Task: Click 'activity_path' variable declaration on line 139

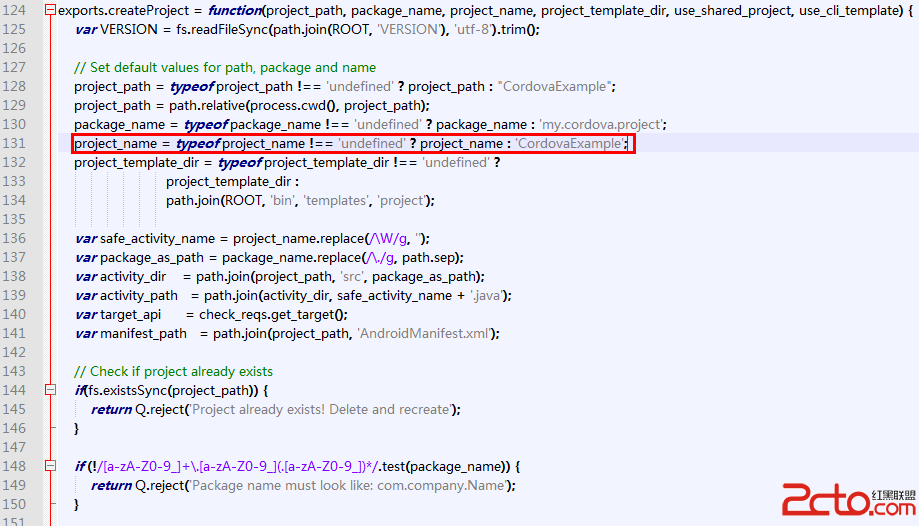Action: 139,296
